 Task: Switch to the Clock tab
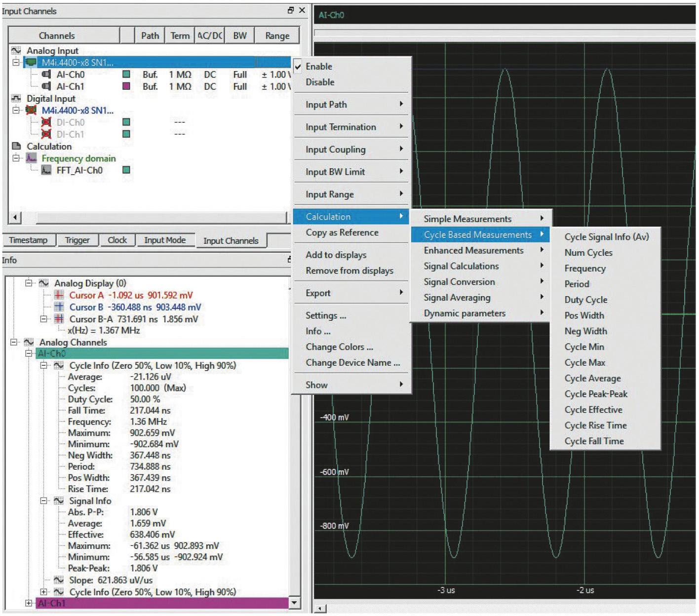tap(117, 240)
